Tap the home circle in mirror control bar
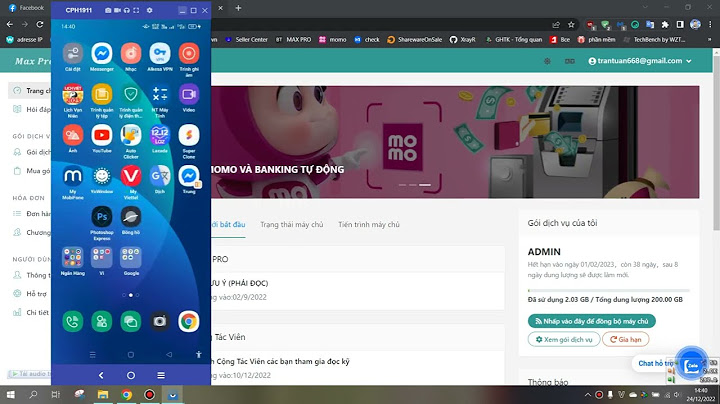The image size is (720, 404). pos(131,376)
